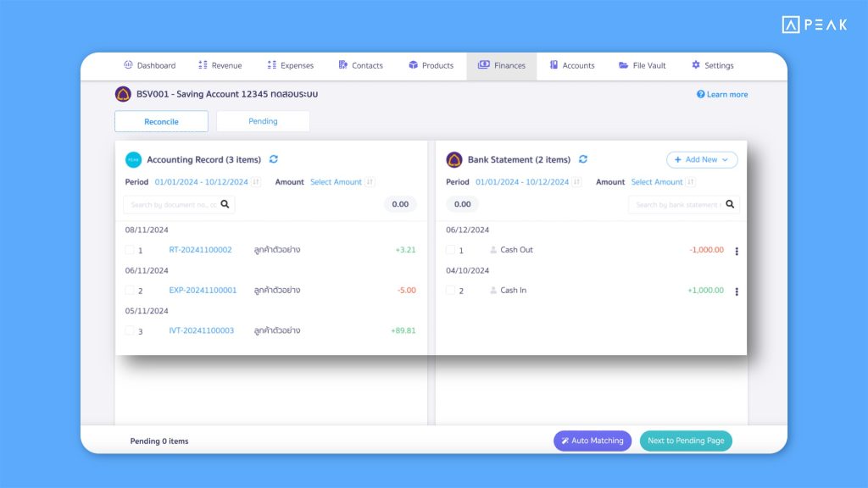Click the bank logo beside BSV001 account
Screen dimensions: 868x488
pyautogui.click(x=123, y=94)
